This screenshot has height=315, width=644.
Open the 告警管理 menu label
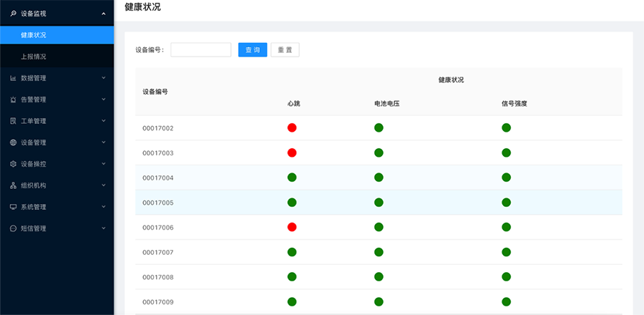pyautogui.click(x=33, y=100)
